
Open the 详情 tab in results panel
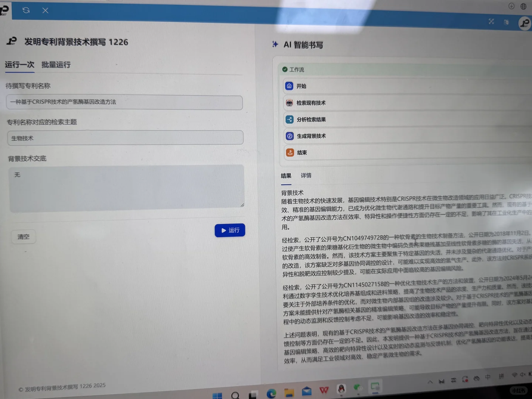click(x=306, y=175)
